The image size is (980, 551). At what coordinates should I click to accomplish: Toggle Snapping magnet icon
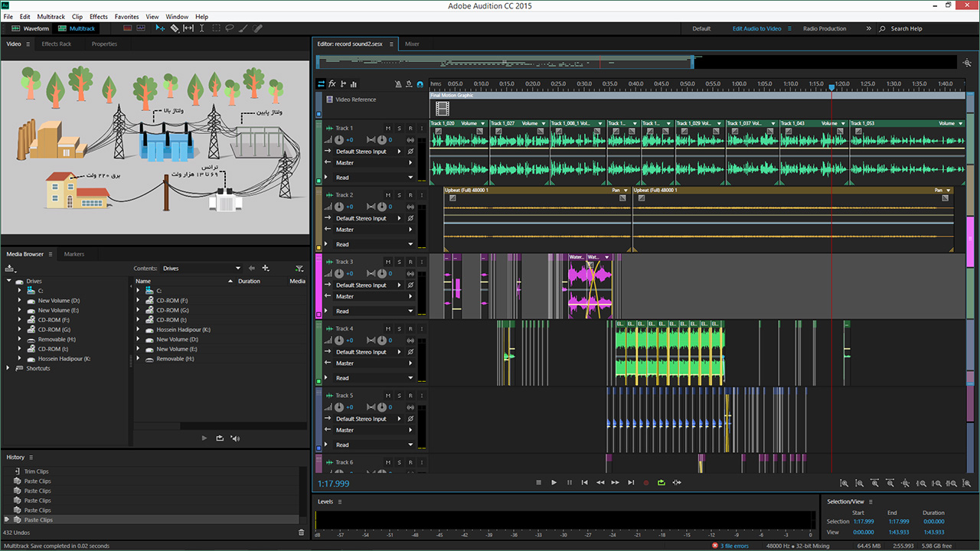tap(420, 84)
